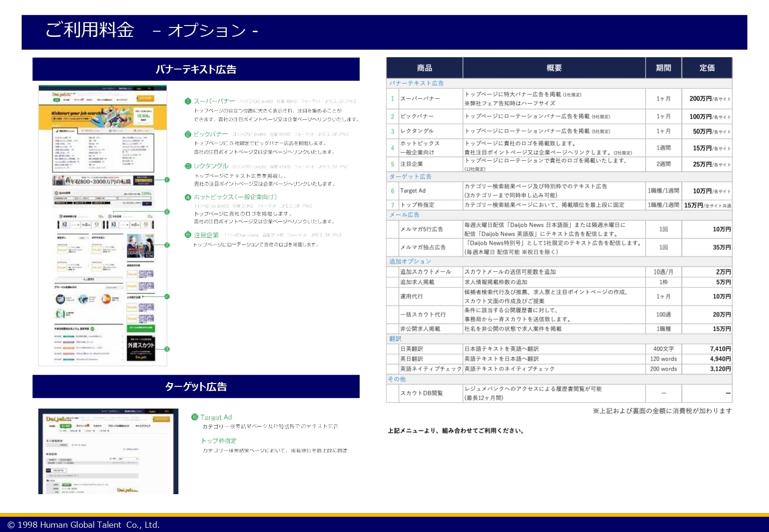Click the green number 6 icon beside Target Ad
The height and width of the screenshot is (532, 769).
click(194, 417)
